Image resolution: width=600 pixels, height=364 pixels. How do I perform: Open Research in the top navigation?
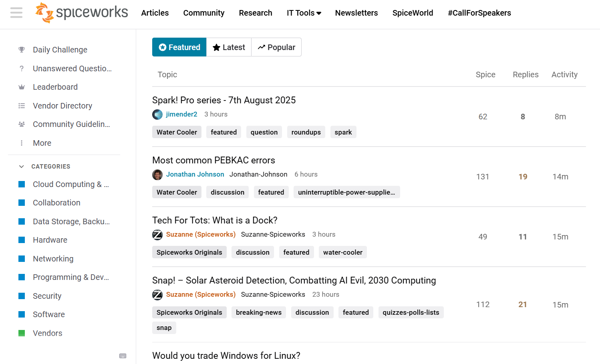point(256,13)
